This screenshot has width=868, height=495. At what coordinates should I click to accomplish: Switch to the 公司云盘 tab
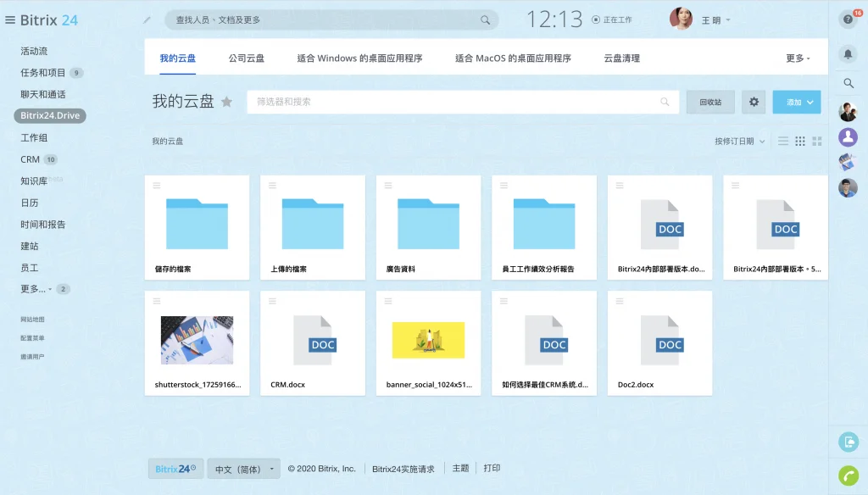[247, 58]
